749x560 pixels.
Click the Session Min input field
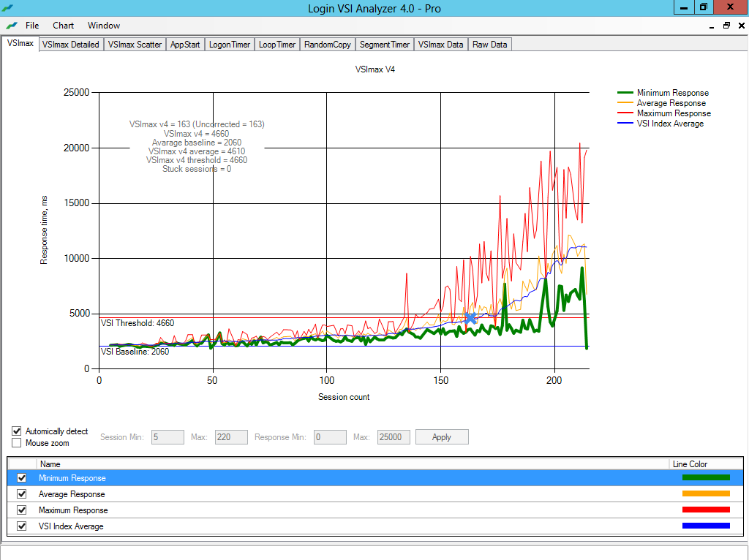pyautogui.click(x=168, y=437)
